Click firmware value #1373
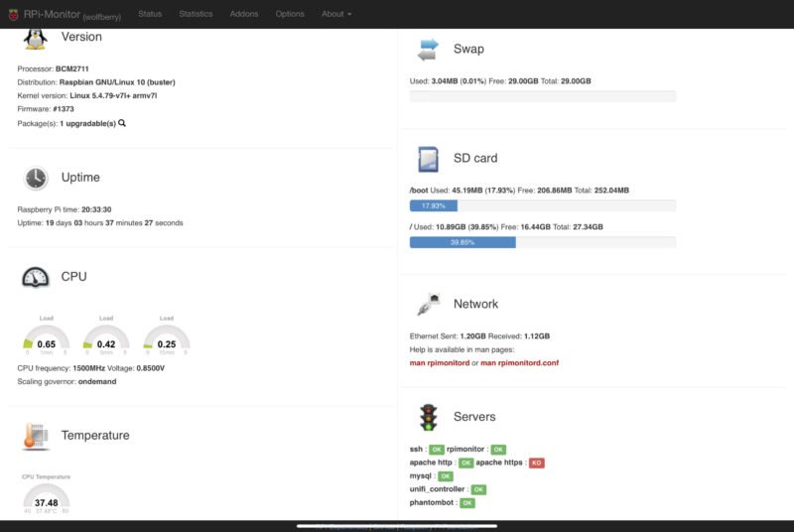 coord(64,109)
